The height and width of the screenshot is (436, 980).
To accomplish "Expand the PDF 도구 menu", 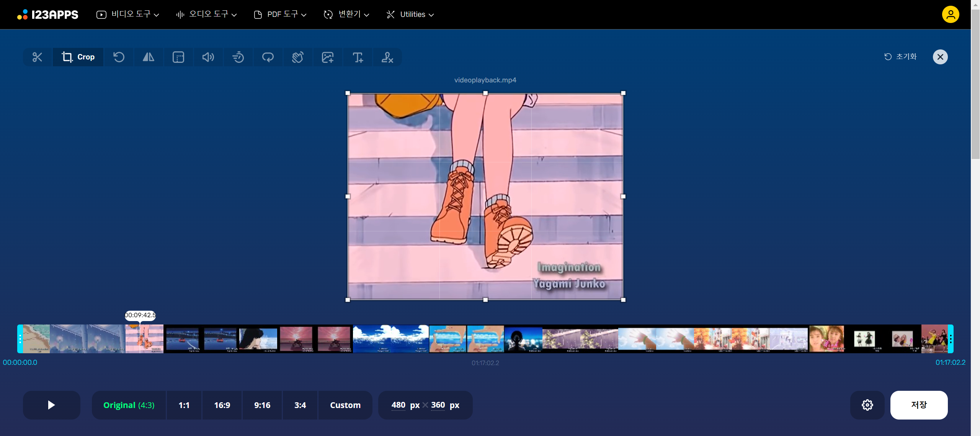I will point(280,15).
